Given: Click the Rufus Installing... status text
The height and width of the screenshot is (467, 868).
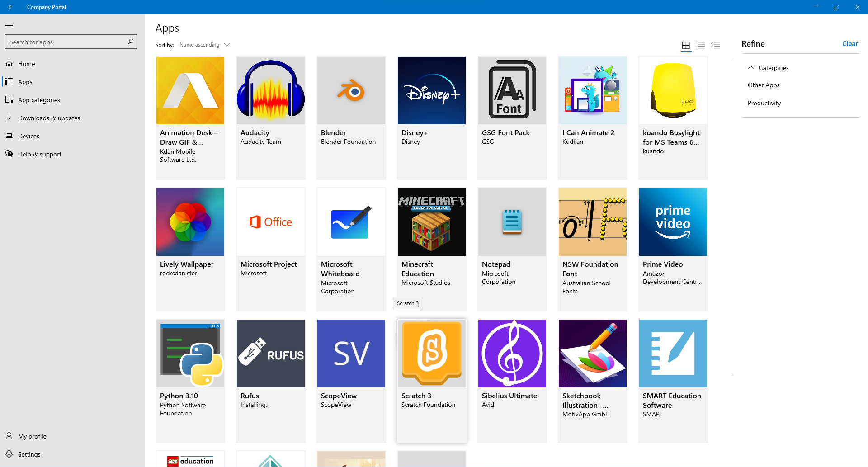Looking at the screenshot, I should coord(255,405).
